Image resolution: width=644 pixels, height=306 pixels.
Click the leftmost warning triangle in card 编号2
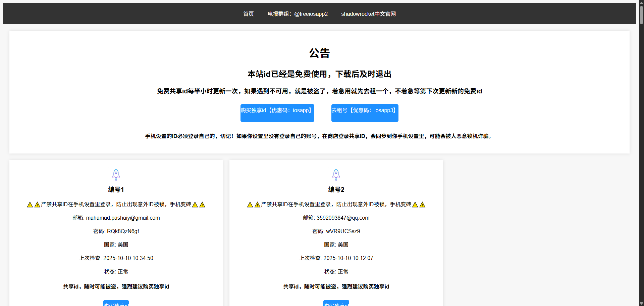coord(250,205)
